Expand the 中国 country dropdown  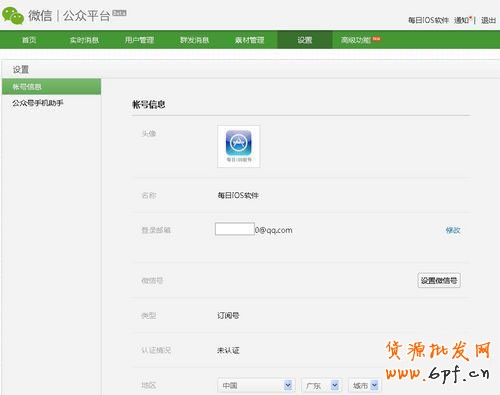tap(256, 386)
